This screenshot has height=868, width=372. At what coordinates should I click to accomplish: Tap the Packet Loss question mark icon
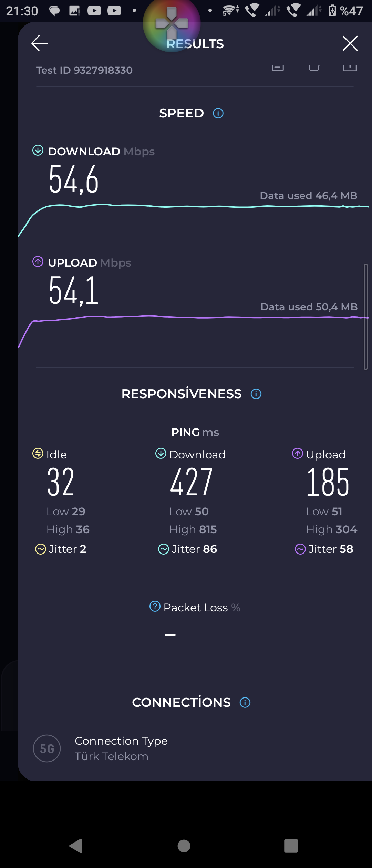pos(155,606)
